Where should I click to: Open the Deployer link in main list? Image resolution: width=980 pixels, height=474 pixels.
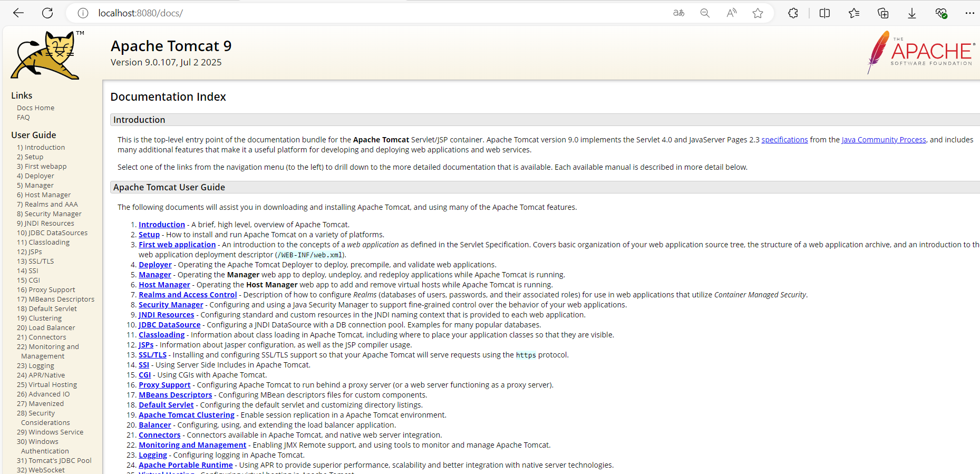[x=155, y=265]
